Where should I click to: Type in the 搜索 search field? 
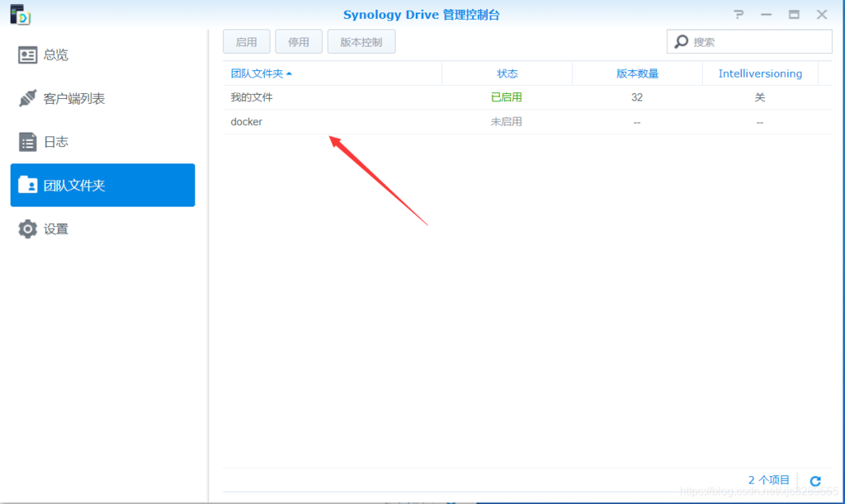(x=759, y=42)
